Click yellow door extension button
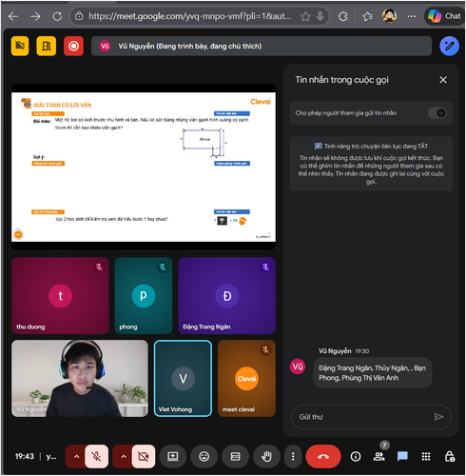The height and width of the screenshot is (476, 466). [47, 46]
